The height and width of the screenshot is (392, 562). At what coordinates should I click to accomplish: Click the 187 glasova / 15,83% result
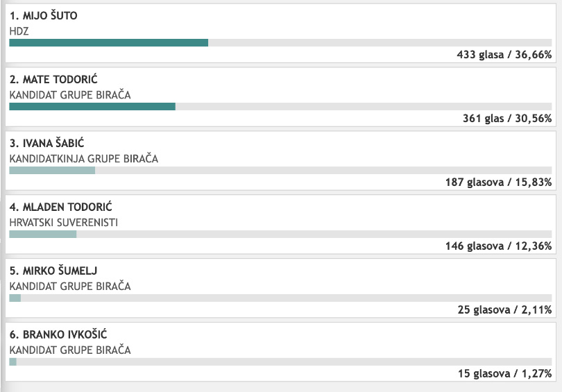click(499, 182)
